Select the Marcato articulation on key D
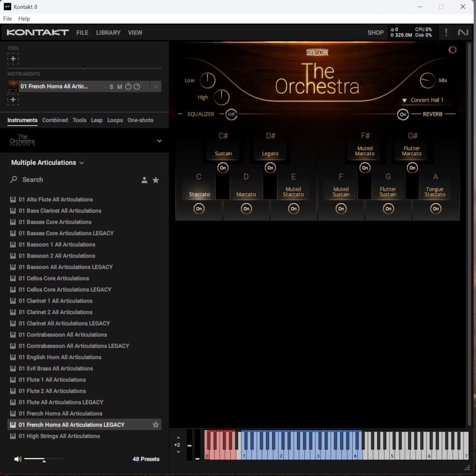This screenshot has width=476, height=476. pyautogui.click(x=246, y=195)
